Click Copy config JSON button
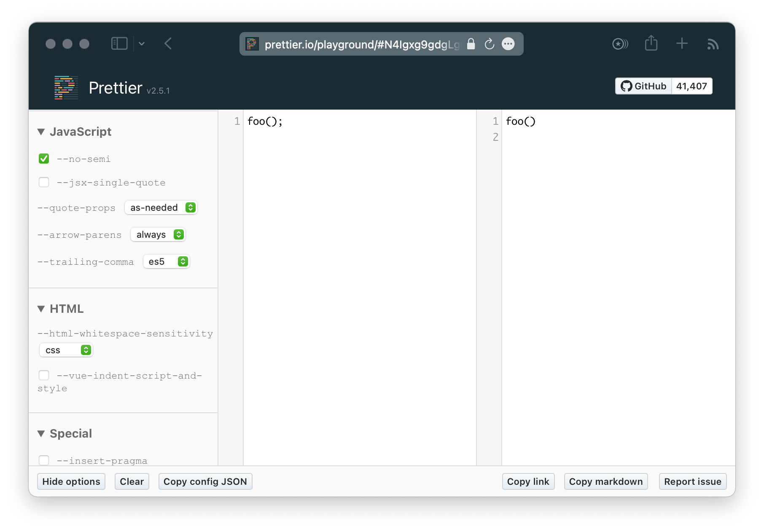This screenshot has height=532, width=764. (x=205, y=481)
